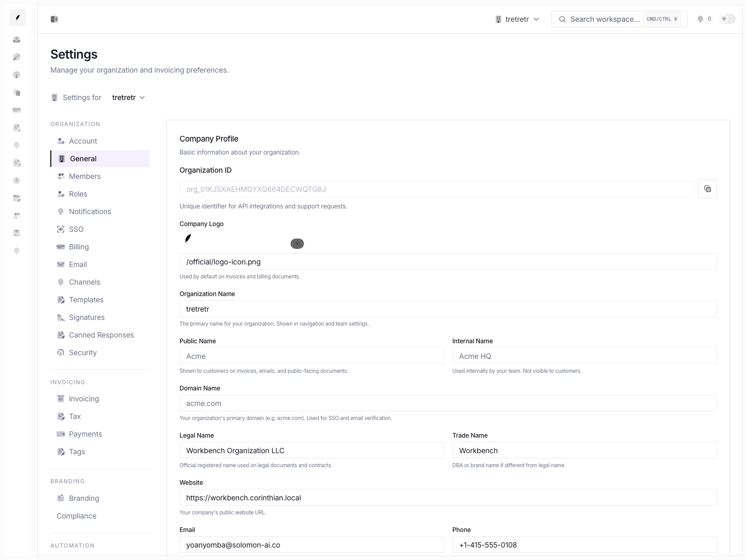Open the document refresh icon in left rail

(17, 163)
